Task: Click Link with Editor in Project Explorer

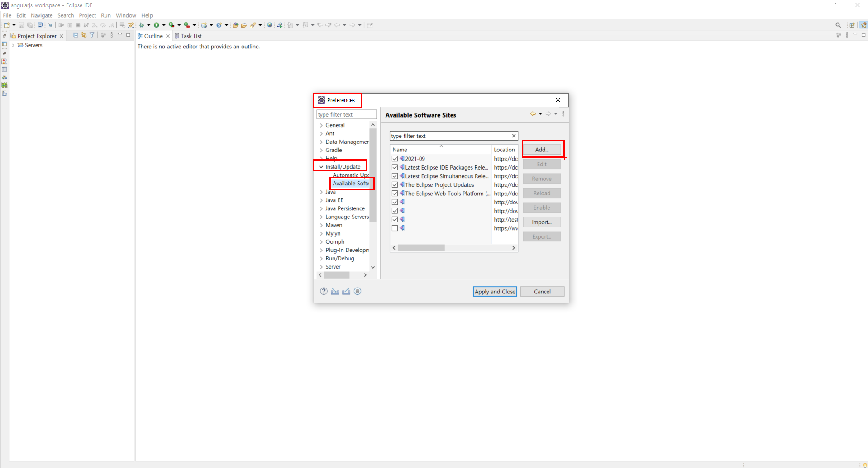Action: click(84, 35)
